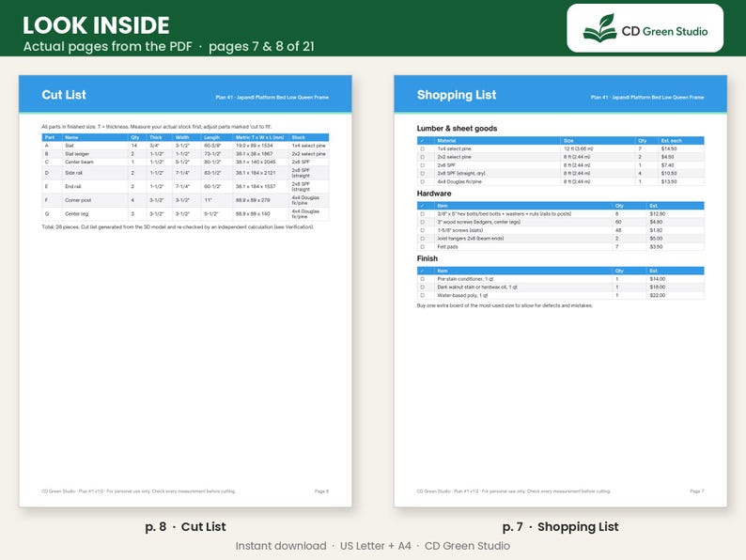The image size is (746, 560).
Task: Tick the 3" wood screws checkbox
Action: point(422,222)
